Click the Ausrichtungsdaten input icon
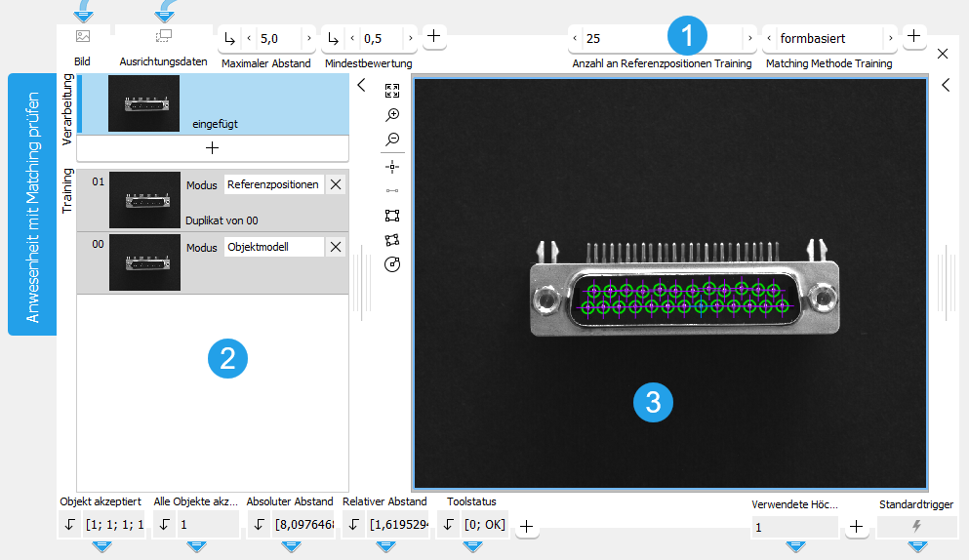Screen dimensions: 969x560 [x=163, y=37]
